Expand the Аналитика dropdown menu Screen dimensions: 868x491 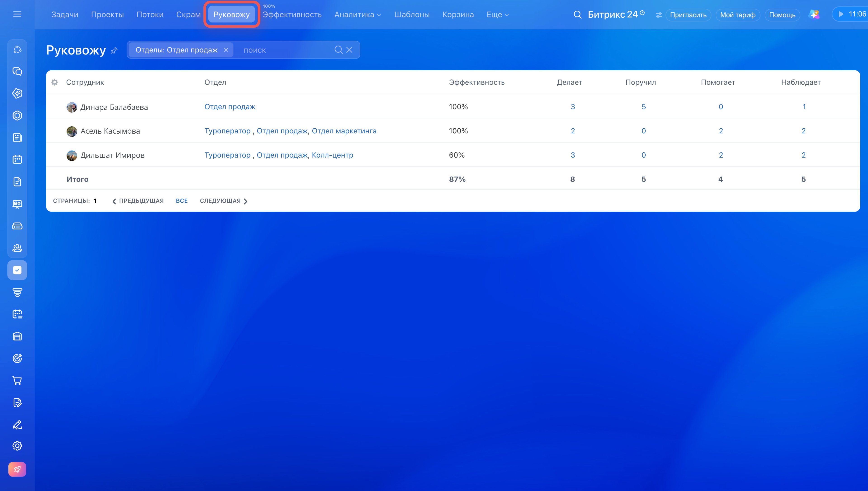click(358, 14)
